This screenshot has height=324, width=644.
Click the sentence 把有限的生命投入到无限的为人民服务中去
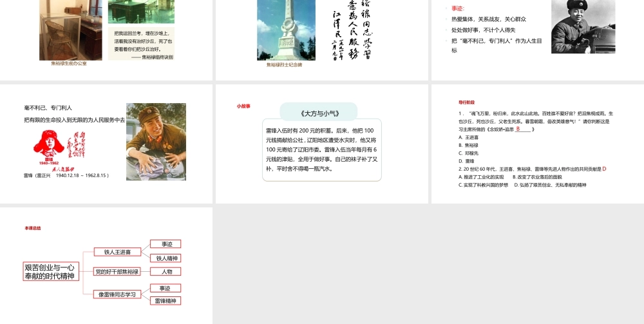tap(74, 120)
